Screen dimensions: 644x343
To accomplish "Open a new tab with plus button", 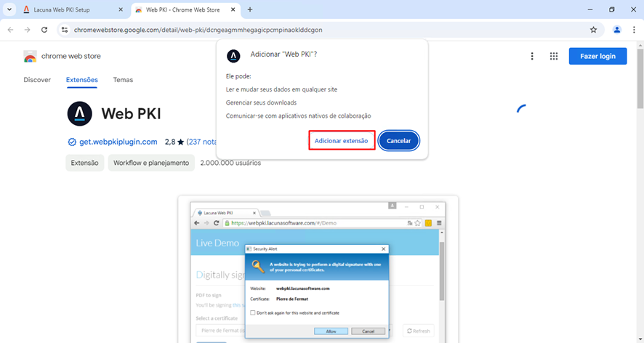I will click(x=250, y=9).
